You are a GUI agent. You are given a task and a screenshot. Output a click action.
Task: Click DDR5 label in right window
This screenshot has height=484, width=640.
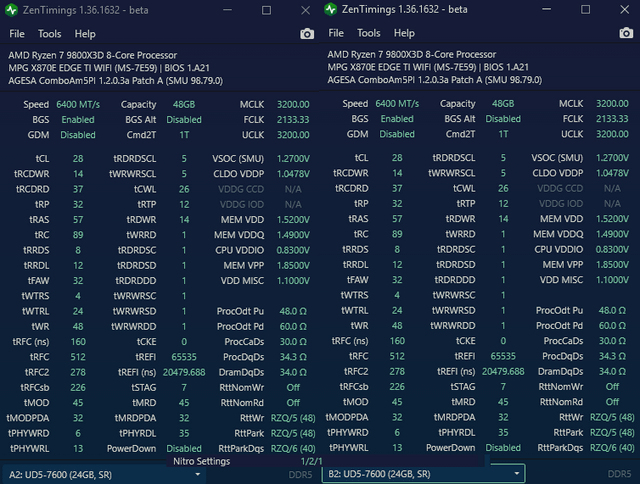click(x=620, y=474)
